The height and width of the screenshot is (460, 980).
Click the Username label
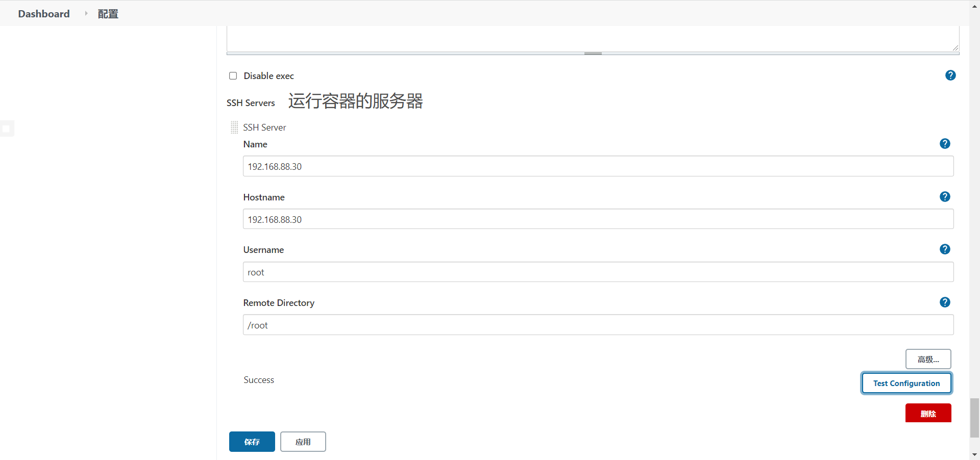coord(263,250)
